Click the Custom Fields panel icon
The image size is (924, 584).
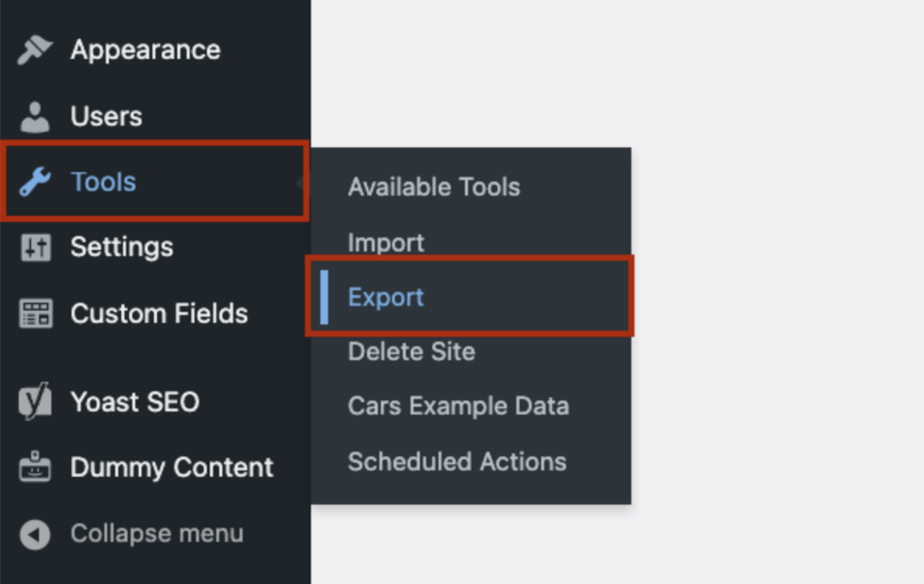point(34,313)
